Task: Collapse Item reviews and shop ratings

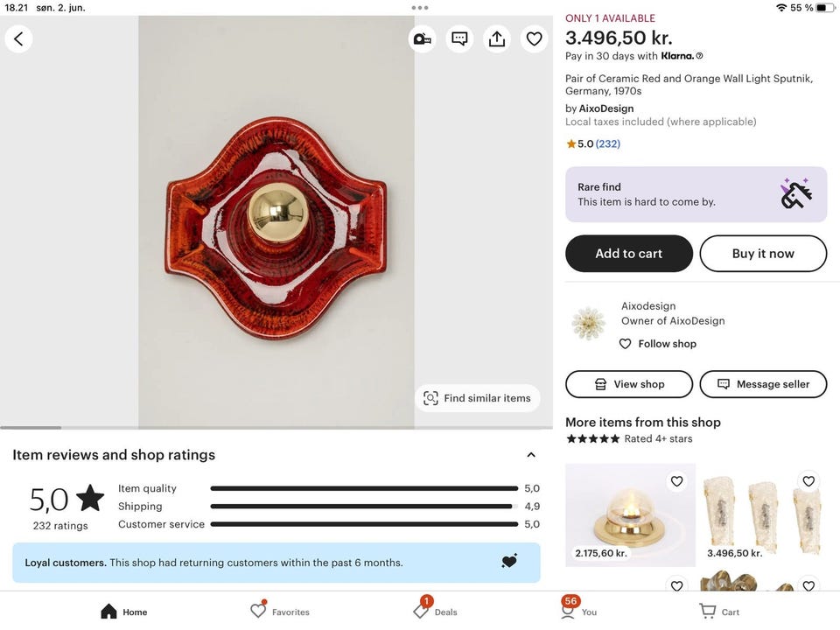Action: tap(530, 455)
